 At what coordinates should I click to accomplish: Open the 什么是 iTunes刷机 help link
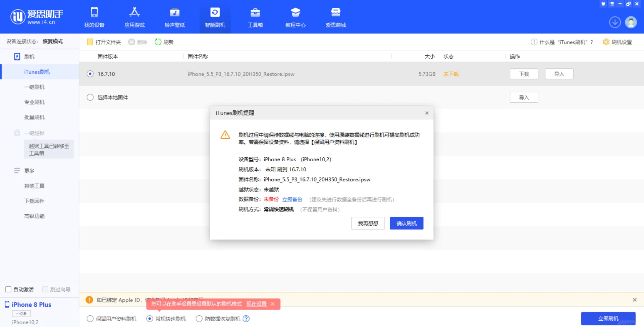coord(562,42)
